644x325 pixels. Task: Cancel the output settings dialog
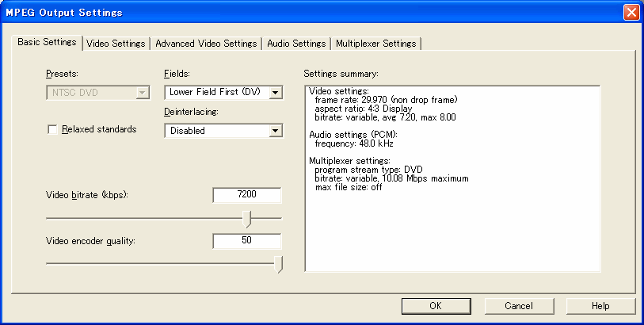pos(518,306)
